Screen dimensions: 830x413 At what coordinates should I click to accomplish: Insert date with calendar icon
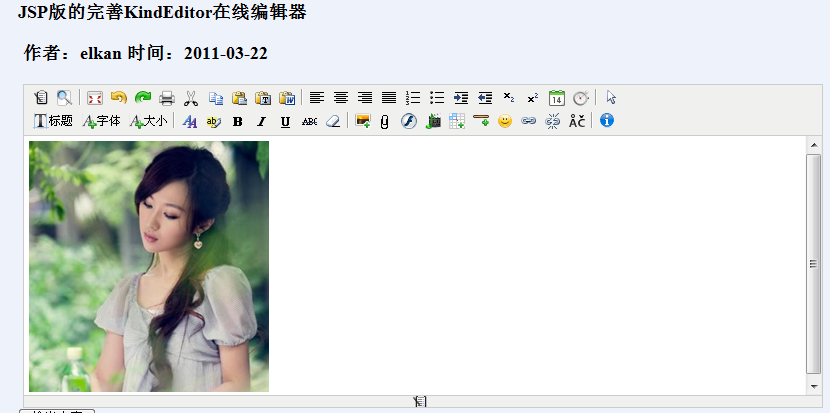557,98
